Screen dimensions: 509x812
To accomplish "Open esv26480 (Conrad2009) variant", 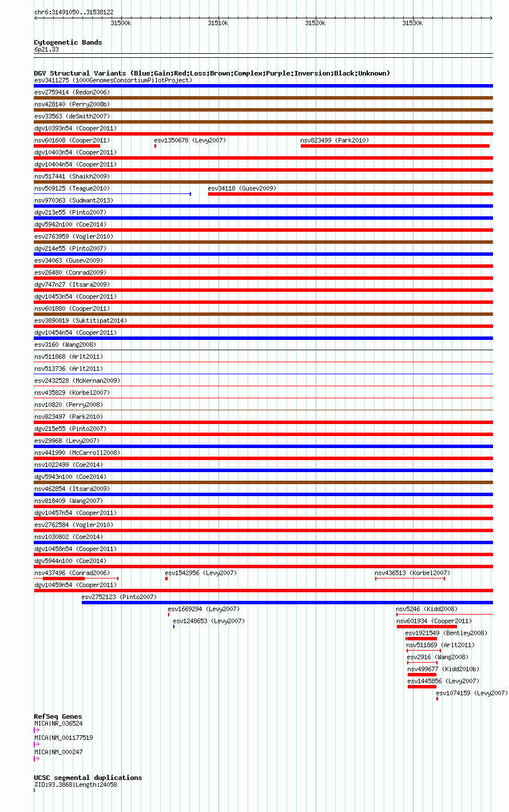I will pyautogui.click(x=70, y=272).
